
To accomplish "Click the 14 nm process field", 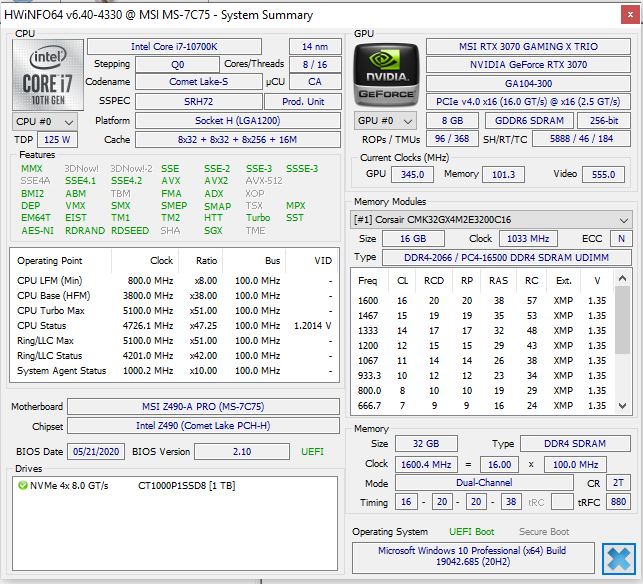I will [315, 47].
